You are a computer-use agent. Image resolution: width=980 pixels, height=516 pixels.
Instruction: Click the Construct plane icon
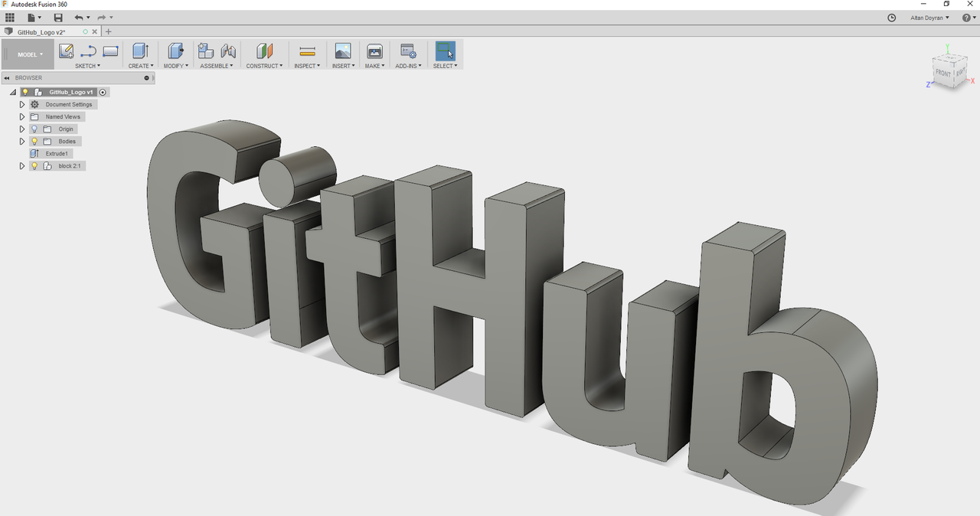click(263, 51)
